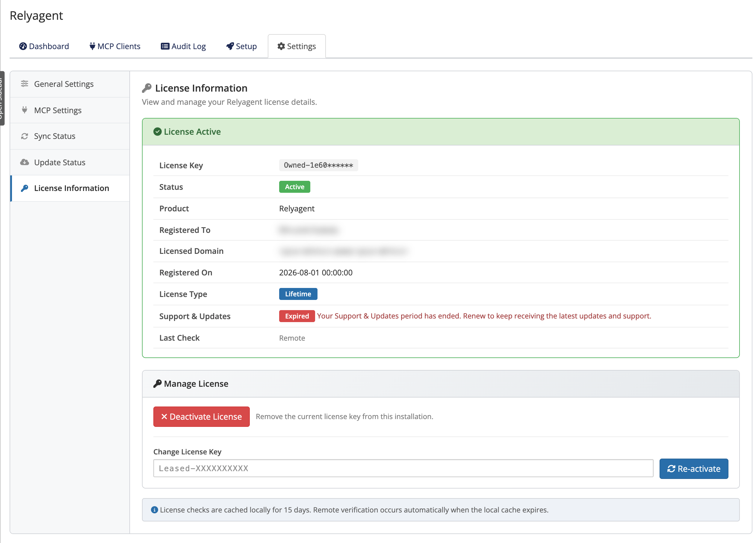Click the MCP Clients plug icon
756x543 pixels.
(92, 46)
